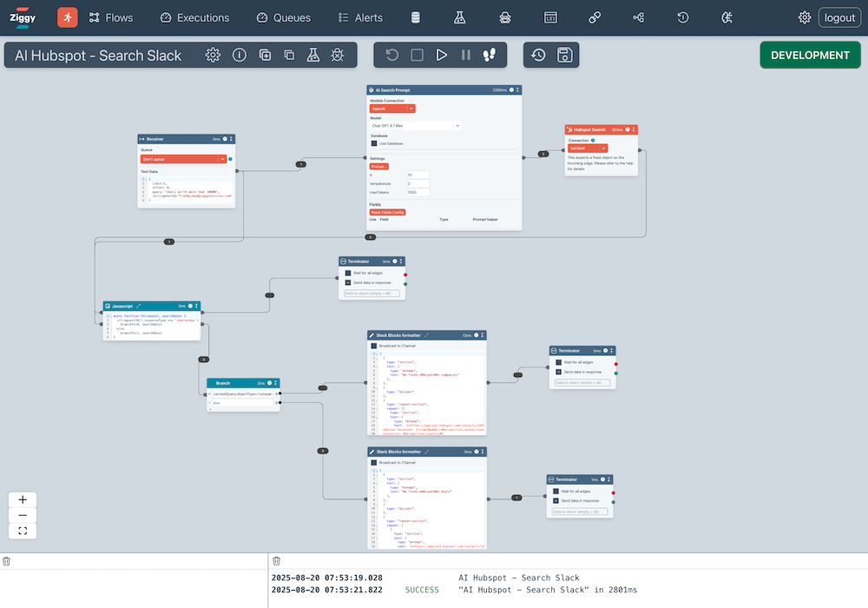Open the Chat GPT 4.1 Mini model dropdown
The height and width of the screenshot is (608, 868).
[x=416, y=126]
